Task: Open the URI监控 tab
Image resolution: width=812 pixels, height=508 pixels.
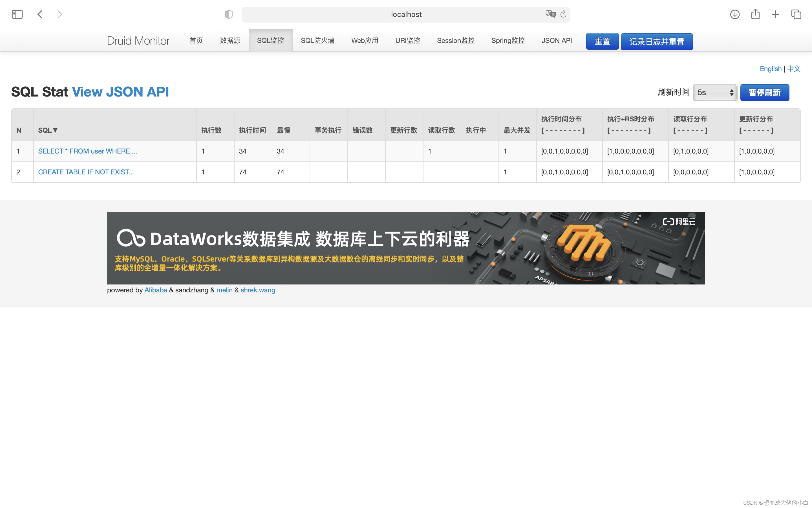Action: [408, 41]
